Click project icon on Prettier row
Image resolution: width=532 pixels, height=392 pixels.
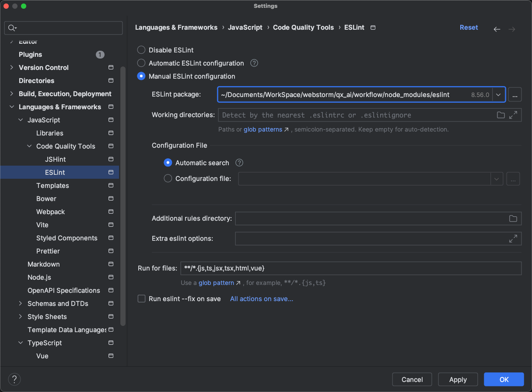[111, 251]
